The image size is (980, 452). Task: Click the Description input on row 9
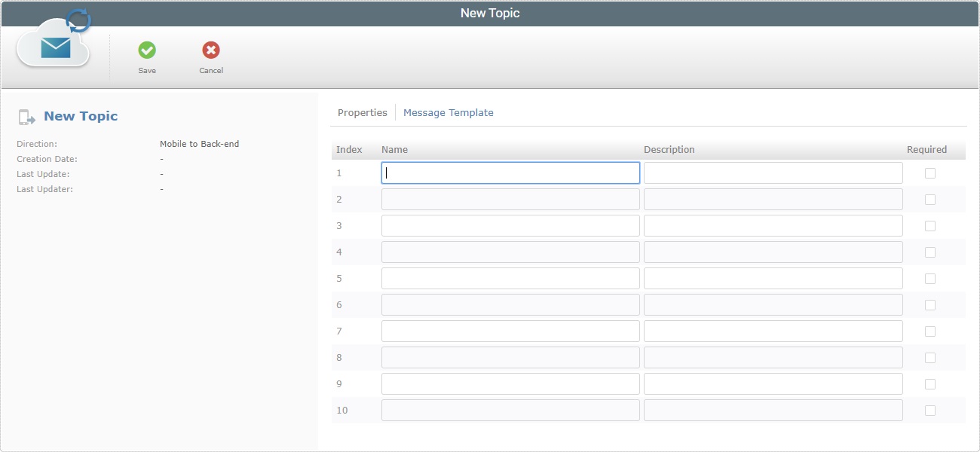click(x=772, y=383)
